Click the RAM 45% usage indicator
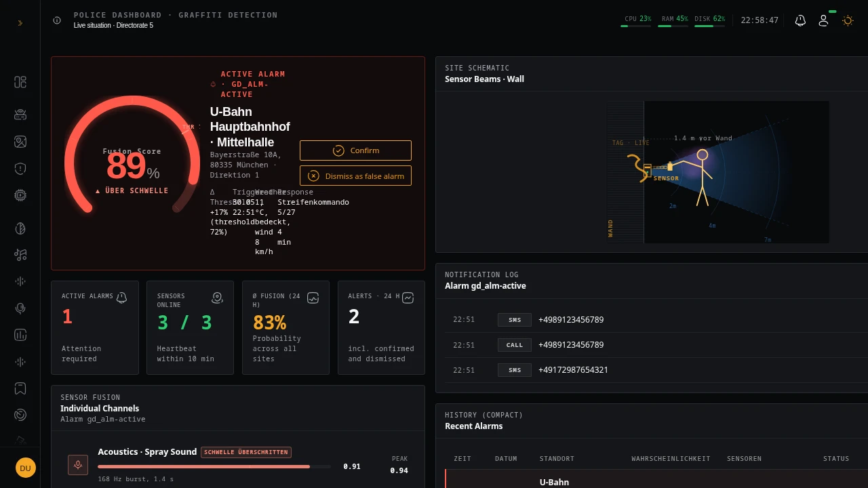 (x=673, y=21)
